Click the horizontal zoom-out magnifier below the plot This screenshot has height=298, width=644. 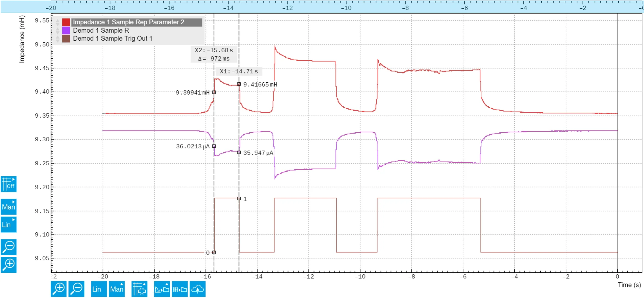coord(76,289)
